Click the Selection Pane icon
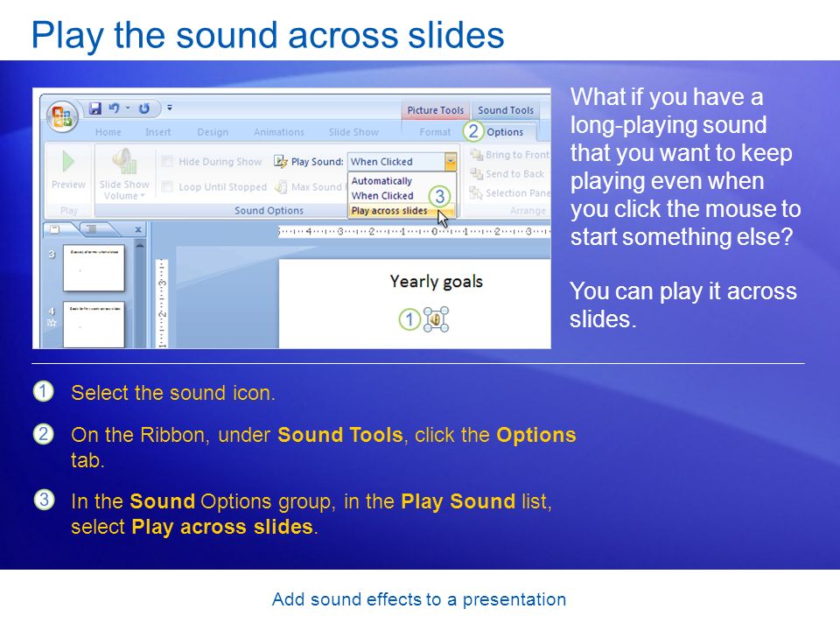Viewport: 840px width, 630px height. [x=476, y=192]
